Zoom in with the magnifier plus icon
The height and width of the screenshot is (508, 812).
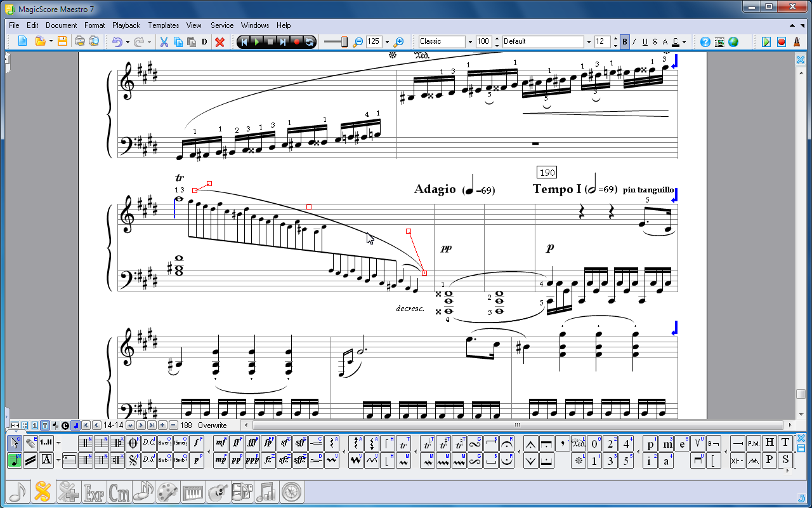pos(398,42)
